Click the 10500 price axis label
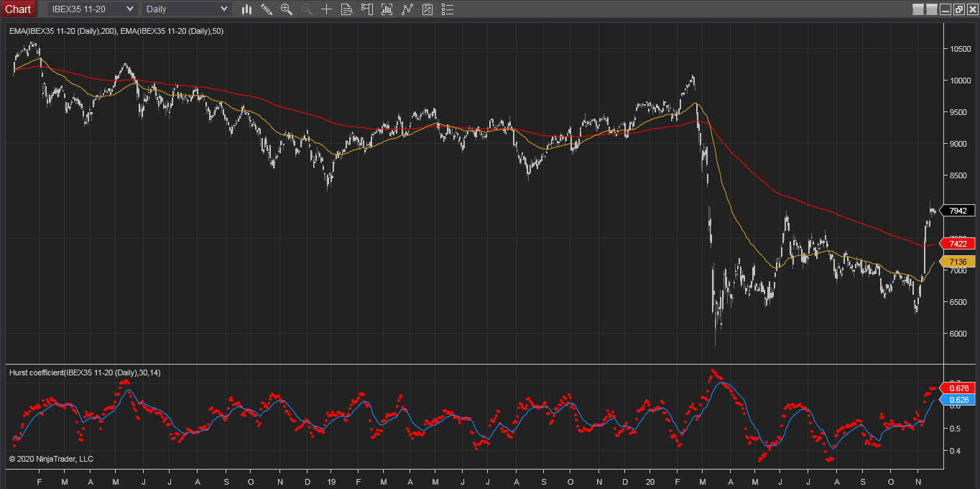The width and height of the screenshot is (980, 489). (x=961, y=49)
